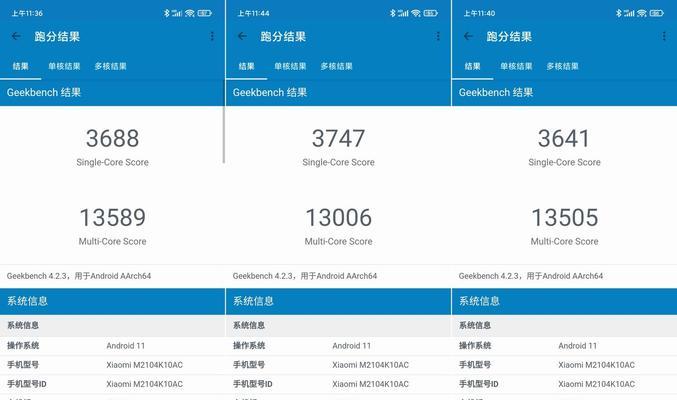
Task: Select 结果 tab in the 11:40 screenshot
Action: (472, 66)
